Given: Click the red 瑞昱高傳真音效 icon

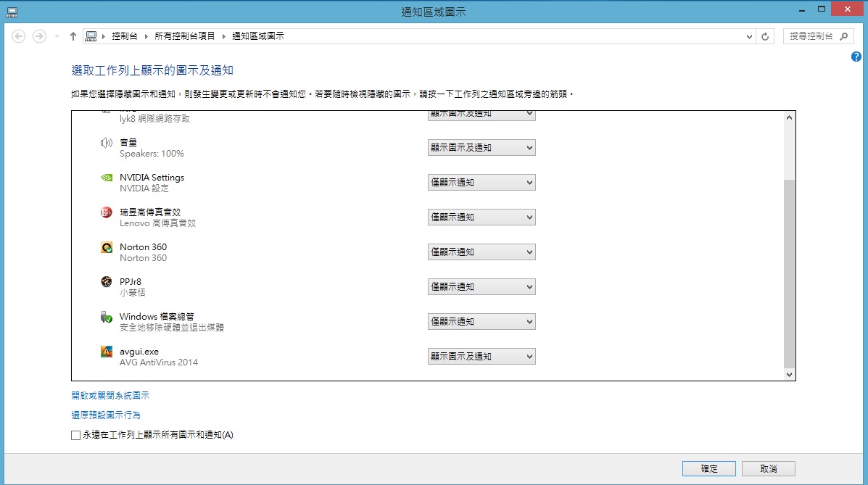Looking at the screenshot, I should pos(107,212).
